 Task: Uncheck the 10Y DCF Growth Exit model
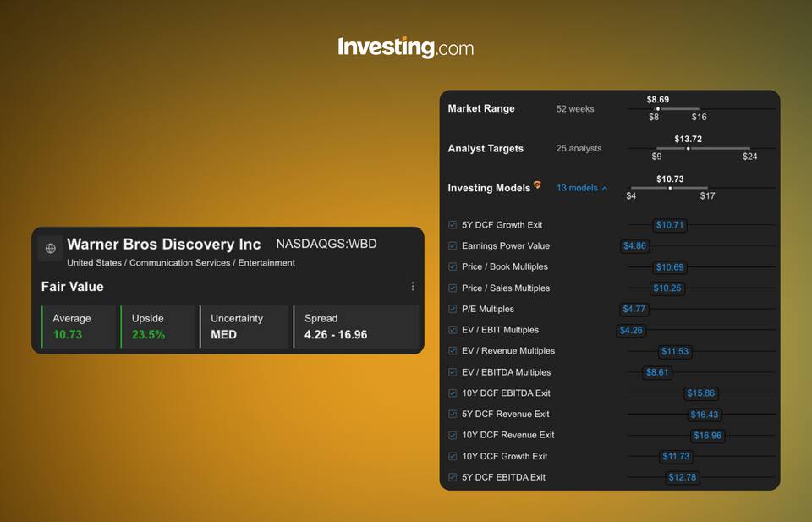[452, 456]
